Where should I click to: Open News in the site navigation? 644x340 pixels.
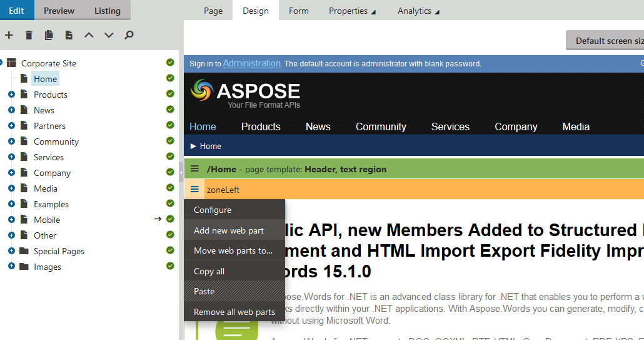point(318,126)
